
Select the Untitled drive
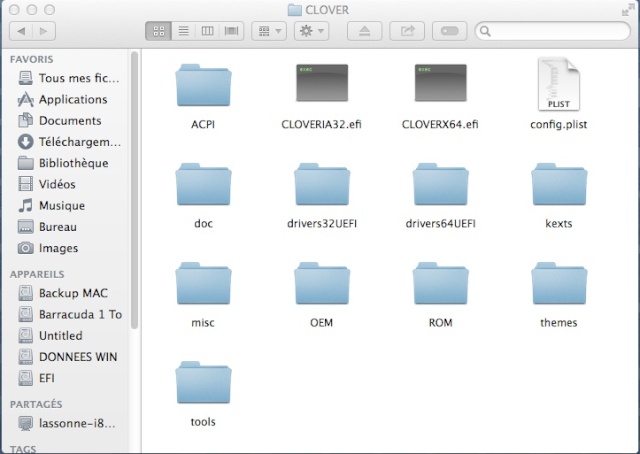coord(51,336)
